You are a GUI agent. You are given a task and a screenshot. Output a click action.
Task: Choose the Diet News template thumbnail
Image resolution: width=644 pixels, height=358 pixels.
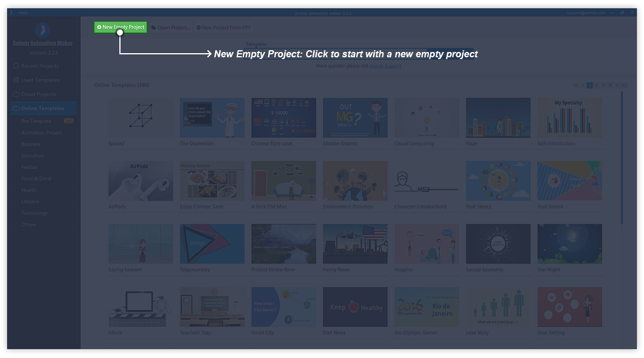(355, 307)
